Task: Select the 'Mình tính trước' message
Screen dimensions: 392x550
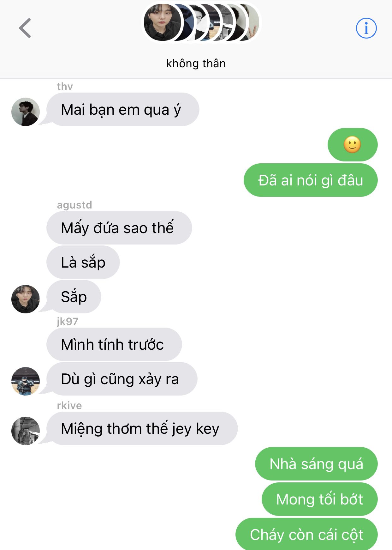Action: (114, 344)
